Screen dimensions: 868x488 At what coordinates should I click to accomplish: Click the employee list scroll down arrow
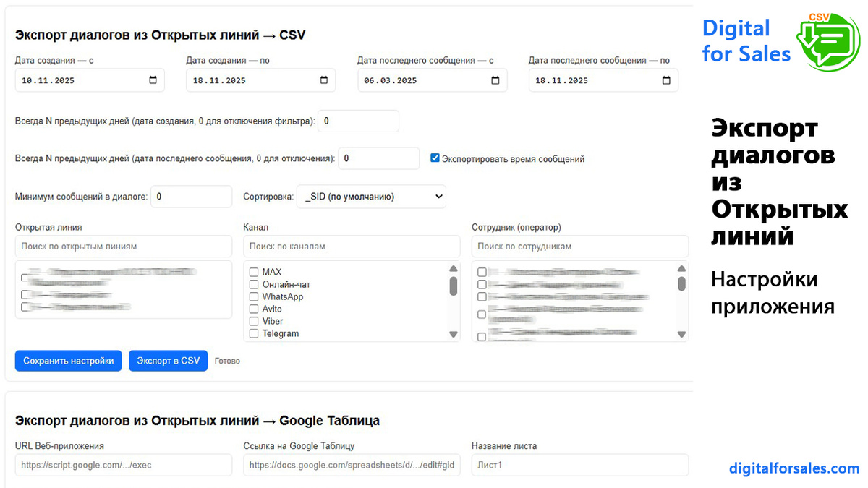(x=681, y=334)
